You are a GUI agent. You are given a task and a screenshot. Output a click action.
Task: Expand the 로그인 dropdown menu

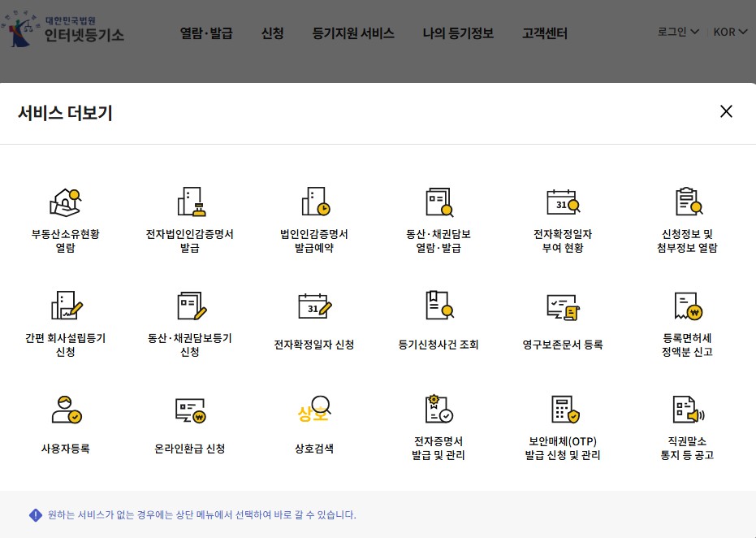(676, 33)
